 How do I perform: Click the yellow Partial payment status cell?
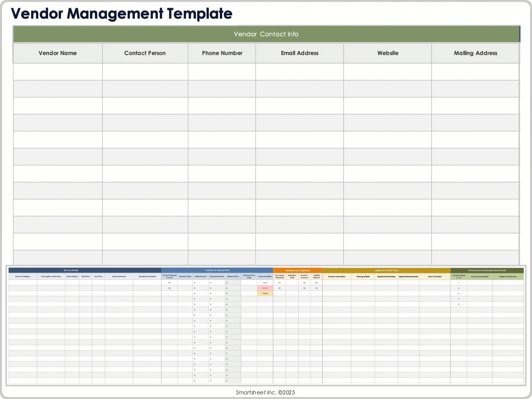tap(265, 293)
